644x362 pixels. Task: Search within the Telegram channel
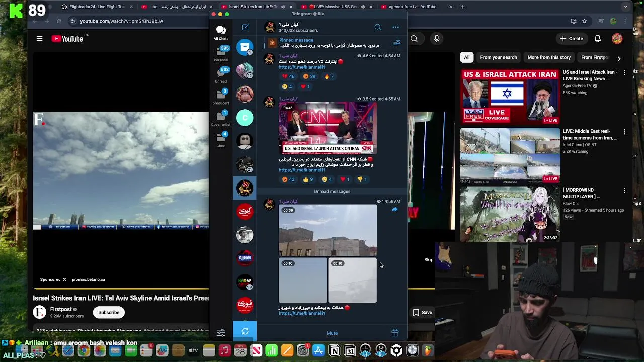pyautogui.click(x=378, y=27)
